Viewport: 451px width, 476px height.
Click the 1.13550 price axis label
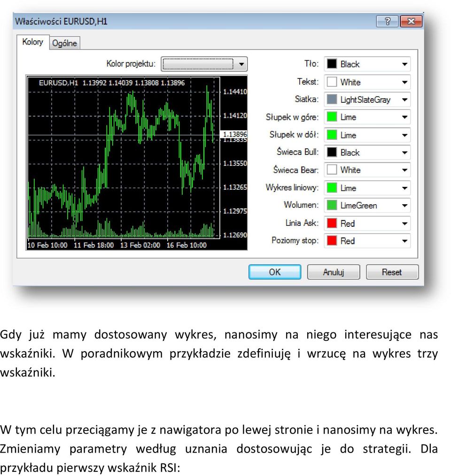click(x=235, y=163)
